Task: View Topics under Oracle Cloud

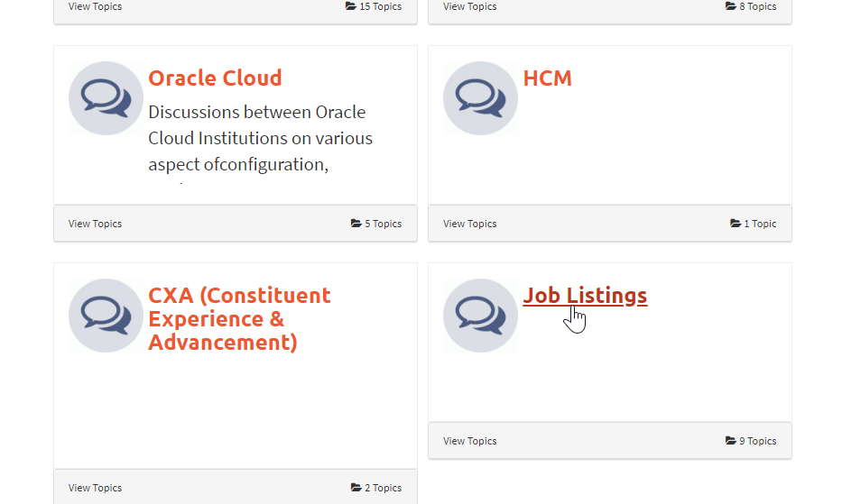Action: [x=95, y=224]
